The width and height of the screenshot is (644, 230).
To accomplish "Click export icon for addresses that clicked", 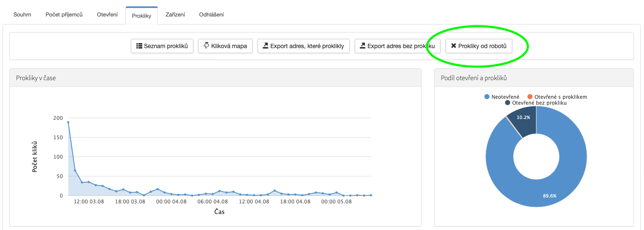I will 266,46.
